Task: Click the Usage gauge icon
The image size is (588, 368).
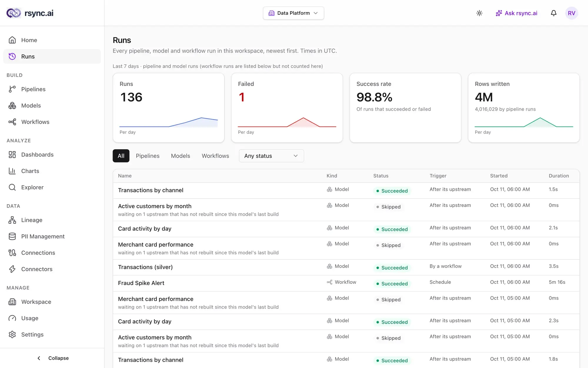Action: [x=12, y=318]
